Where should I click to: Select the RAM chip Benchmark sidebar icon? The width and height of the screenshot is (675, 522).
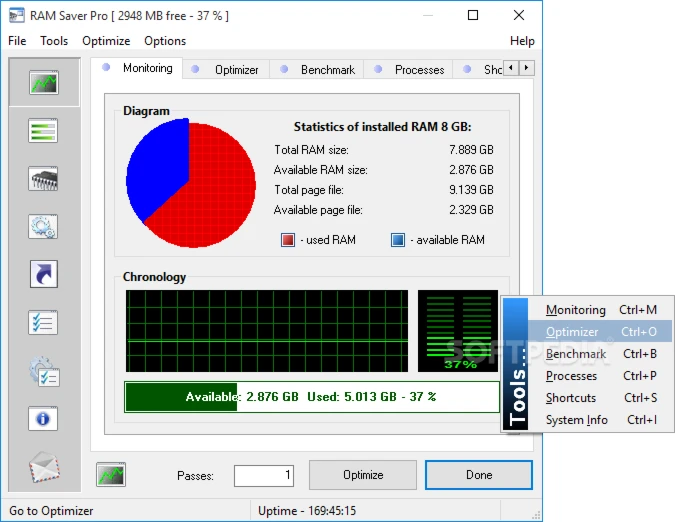pos(43,179)
